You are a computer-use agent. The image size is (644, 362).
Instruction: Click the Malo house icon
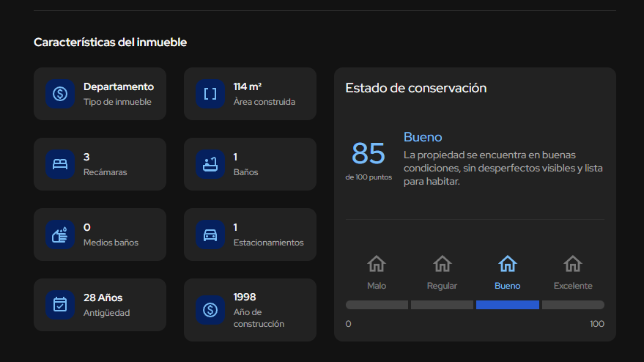click(377, 264)
